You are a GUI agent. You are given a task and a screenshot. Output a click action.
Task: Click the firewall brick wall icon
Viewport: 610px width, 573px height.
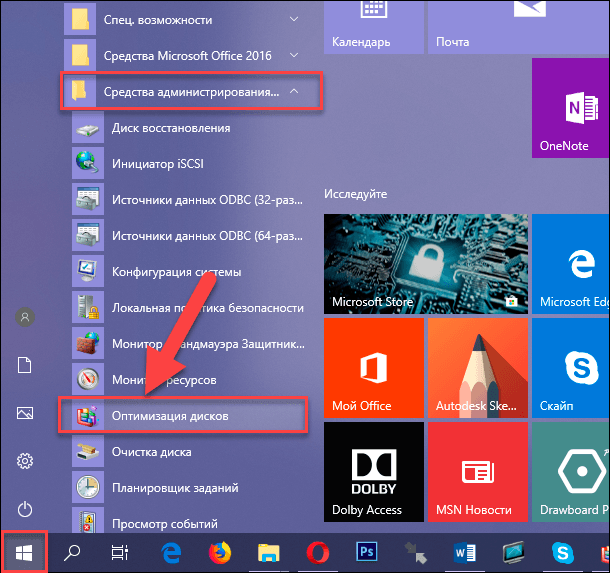88,343
